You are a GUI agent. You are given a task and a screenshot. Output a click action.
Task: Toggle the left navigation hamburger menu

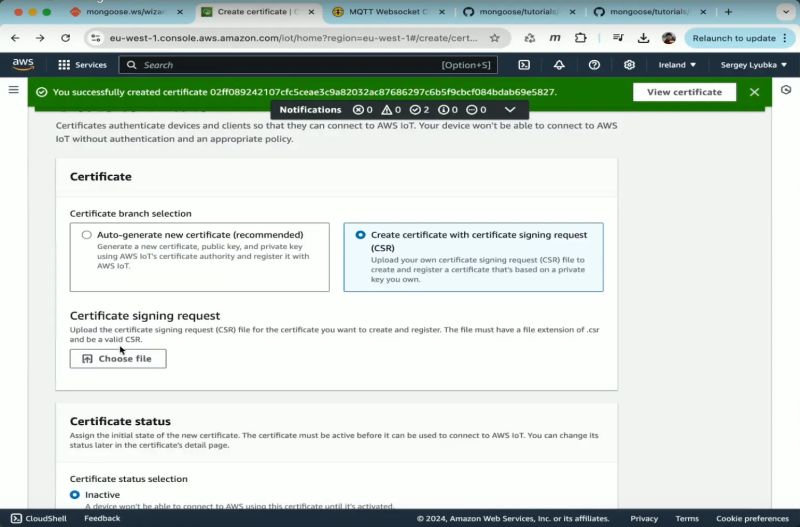pos(14,90)
